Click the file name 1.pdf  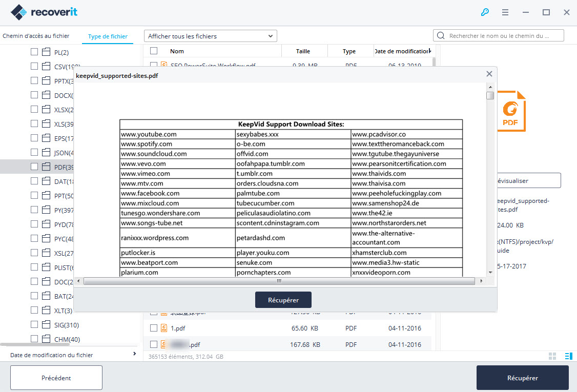(x=178, y=328)
